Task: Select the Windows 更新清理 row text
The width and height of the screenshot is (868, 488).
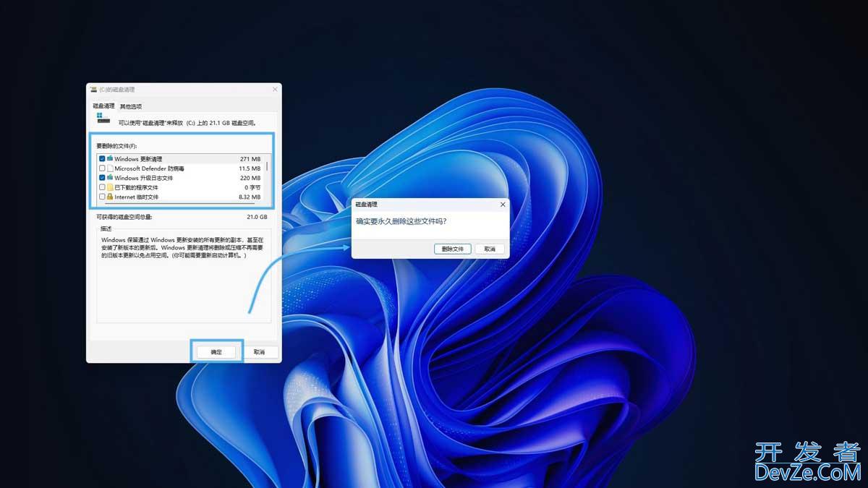Action: click(x=138, y=158)
